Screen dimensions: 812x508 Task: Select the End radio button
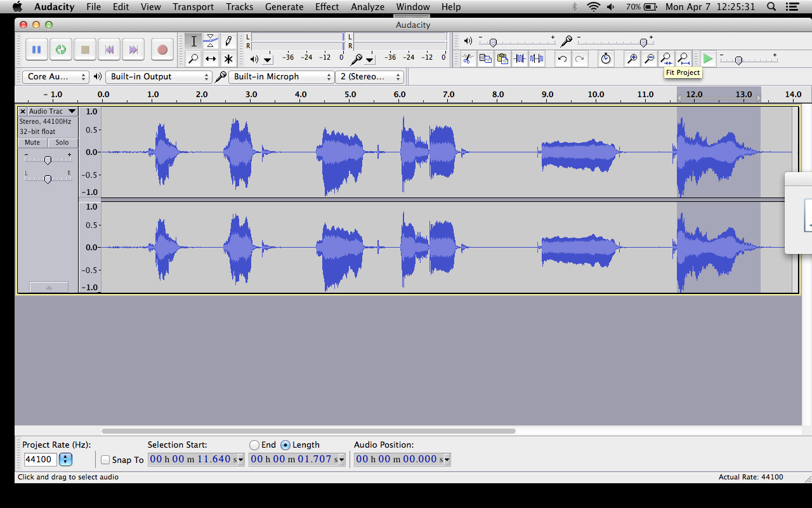coord(254,445)
